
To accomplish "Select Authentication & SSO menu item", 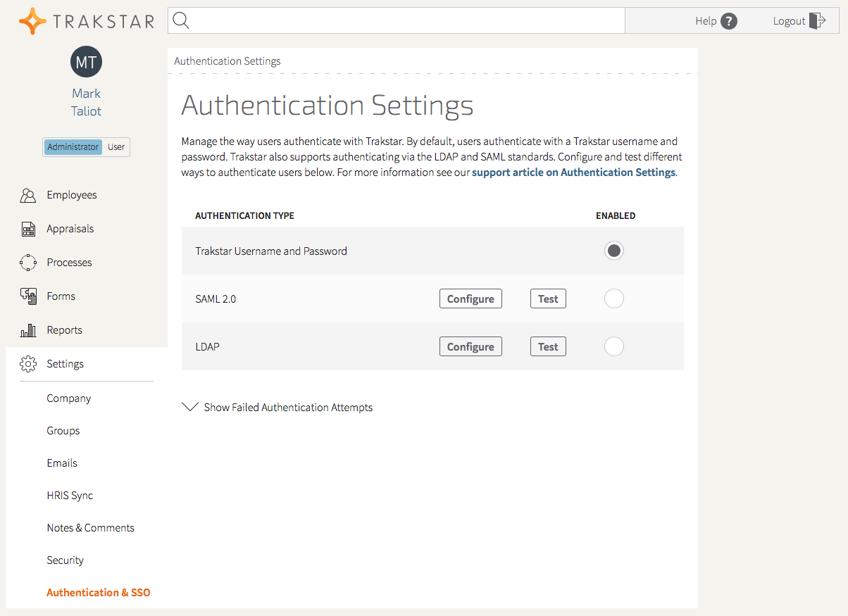I will point(99,593).
